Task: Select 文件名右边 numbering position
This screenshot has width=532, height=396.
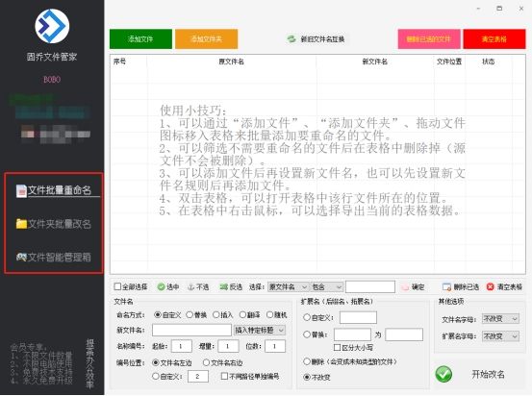Action: click(206, 362)
